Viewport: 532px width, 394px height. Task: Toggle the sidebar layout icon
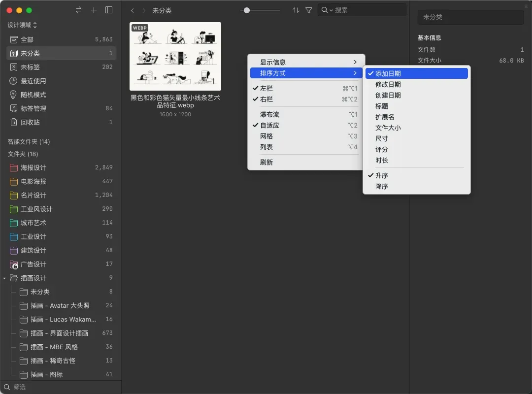109,10
